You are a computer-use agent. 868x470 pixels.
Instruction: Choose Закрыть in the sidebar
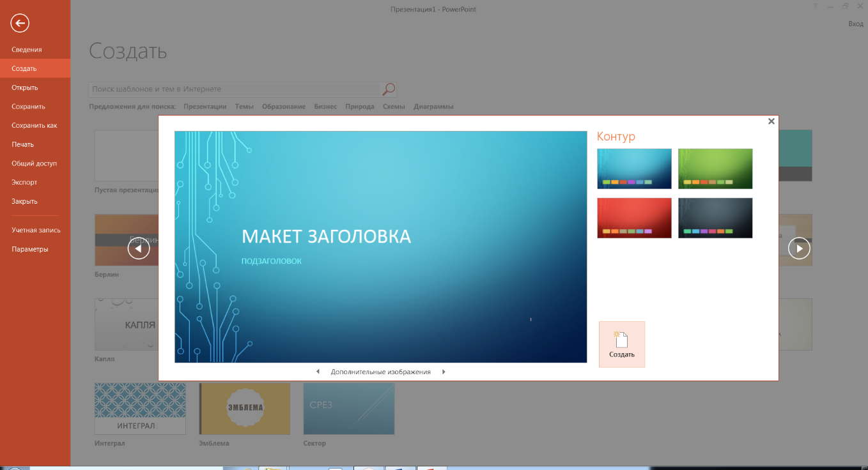[x=35, y=201]
